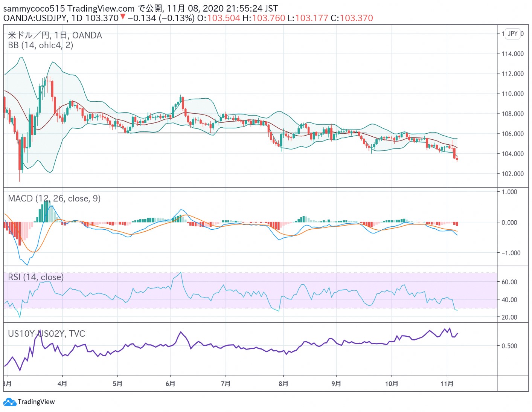
Task: Click the 110.000 price axis label
Action: pos(512,94)
